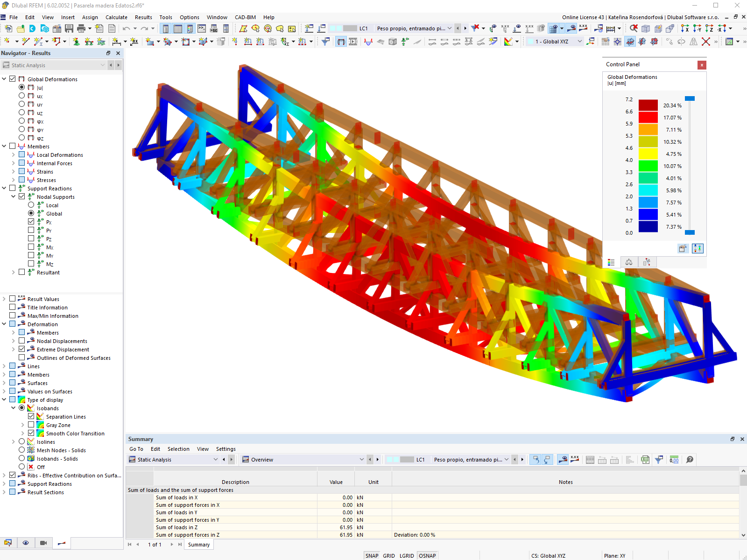This screenshot has width=747, height=560.
Task: Click the filter tab icon in Control Panel
Action: pyautogui.click(x=647, y=262)
